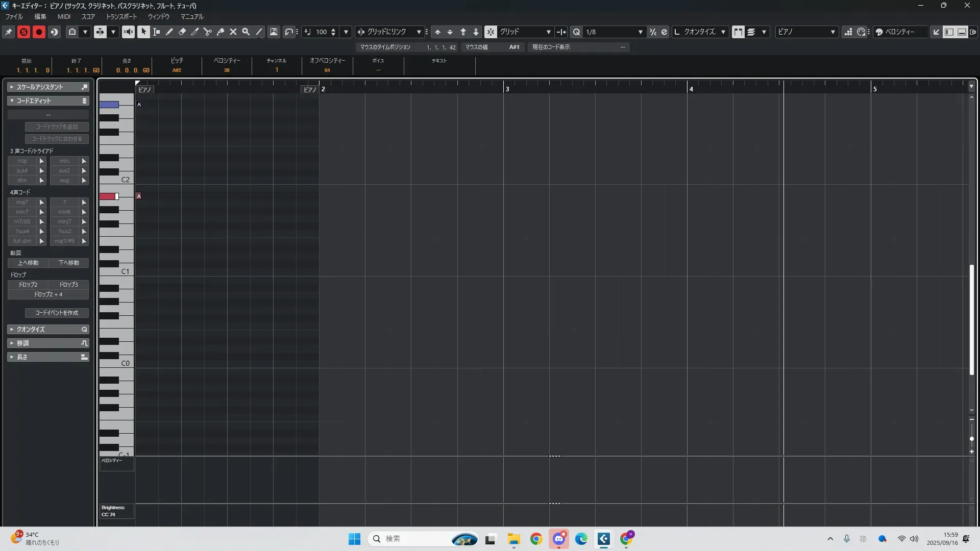Image resolution: width=980 pixels, height=551 pixels.
Task: Open Google Chrome from the taskbar
Action: (x=536, y=539)
